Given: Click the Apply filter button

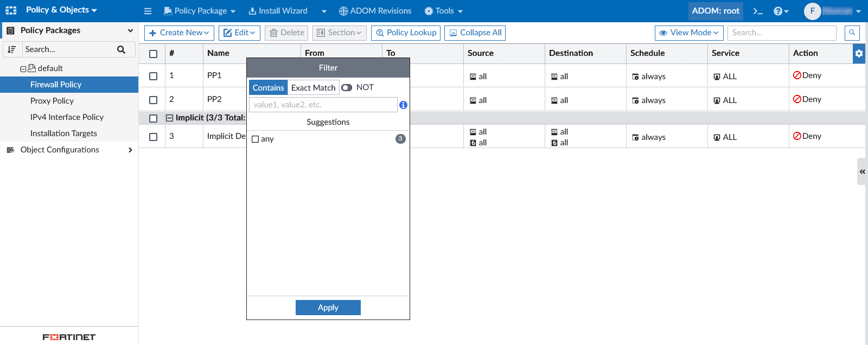Looking at the screenshot, I should point(328,308).
